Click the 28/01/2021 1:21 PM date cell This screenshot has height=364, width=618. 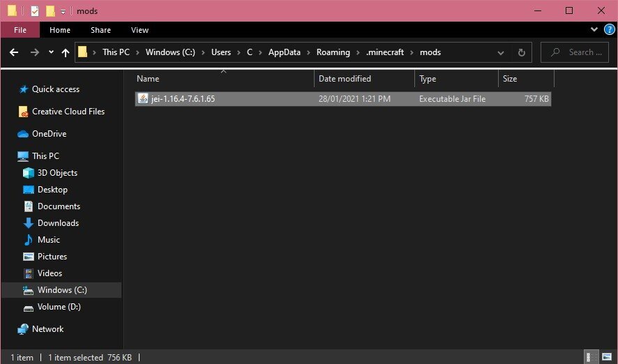tap(354, 99)
